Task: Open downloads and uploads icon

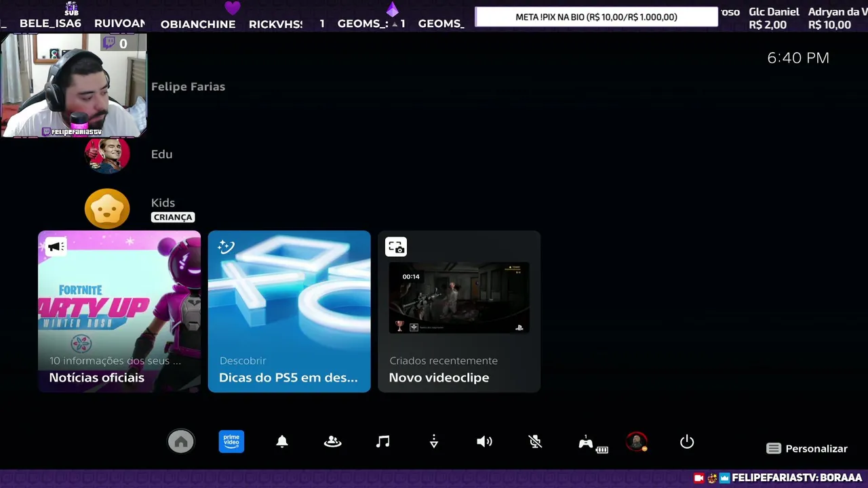Action: [x=434, y=442]
